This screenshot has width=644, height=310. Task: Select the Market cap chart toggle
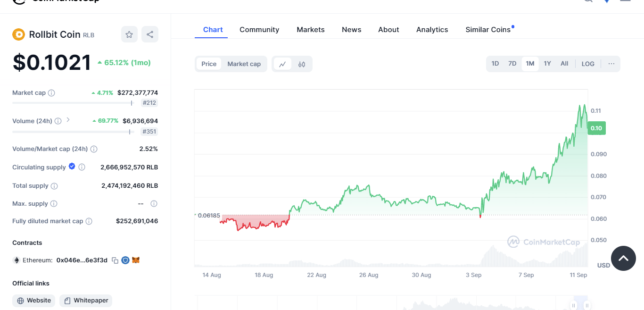(x=244, y=64)
